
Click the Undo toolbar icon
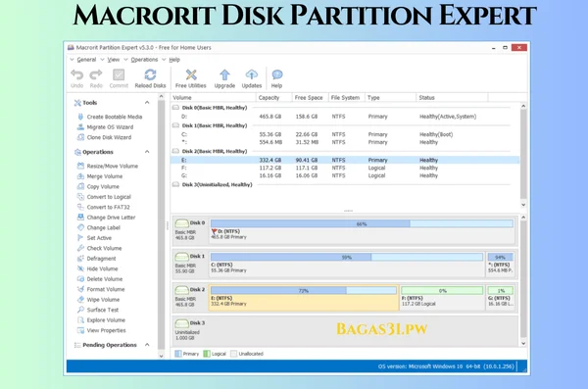click(76, 75)
